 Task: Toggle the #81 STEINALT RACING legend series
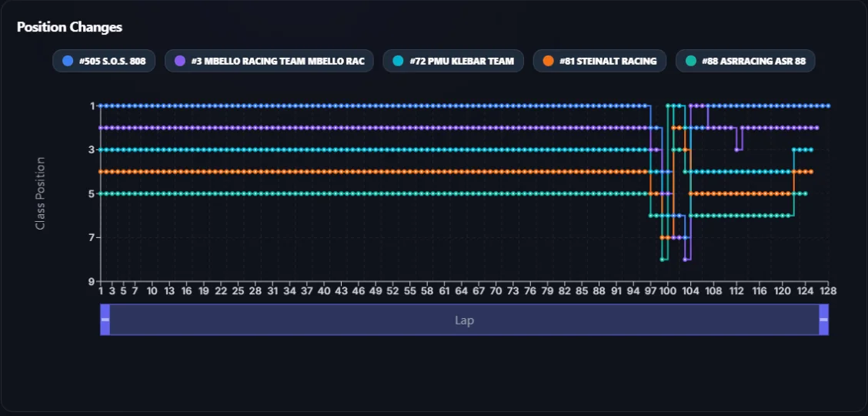click(599, 61)
